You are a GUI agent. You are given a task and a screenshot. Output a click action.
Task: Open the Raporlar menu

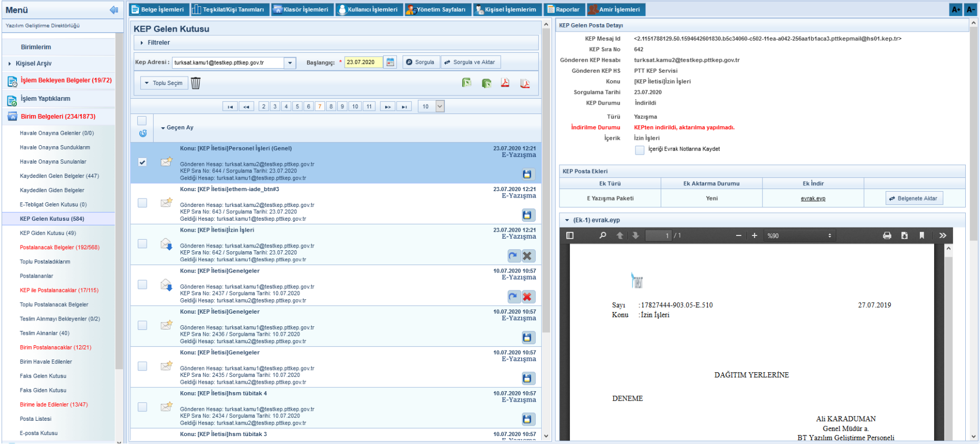[x=564, y=10]
